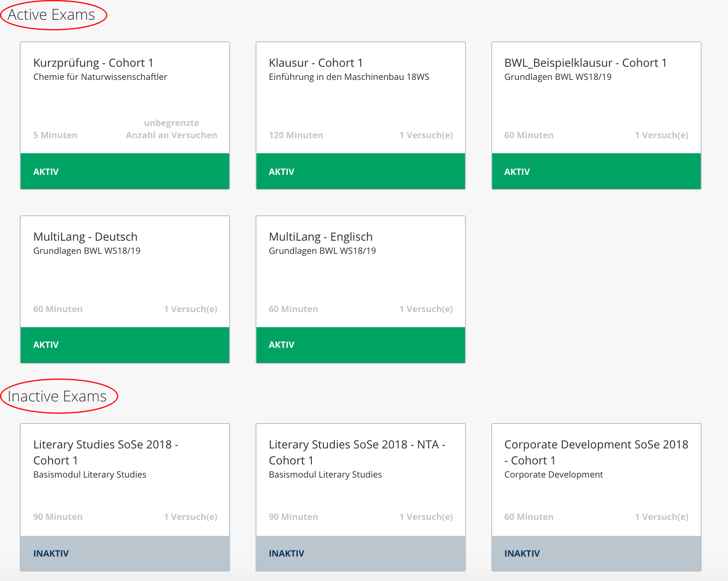Click the Klausur - Cohort 1 exam title
Image resolution: width=728 pixels, height=581 pixels.
coord(316,63)
